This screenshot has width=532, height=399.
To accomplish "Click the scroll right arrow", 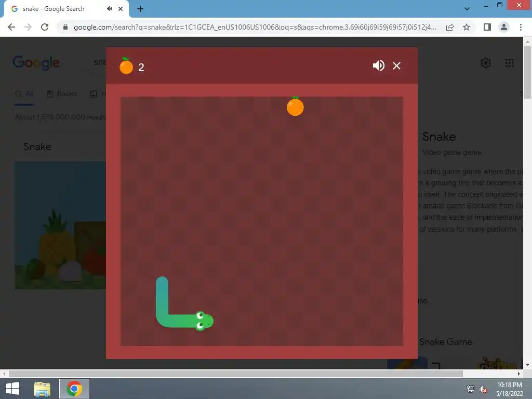I will point(519,374).
